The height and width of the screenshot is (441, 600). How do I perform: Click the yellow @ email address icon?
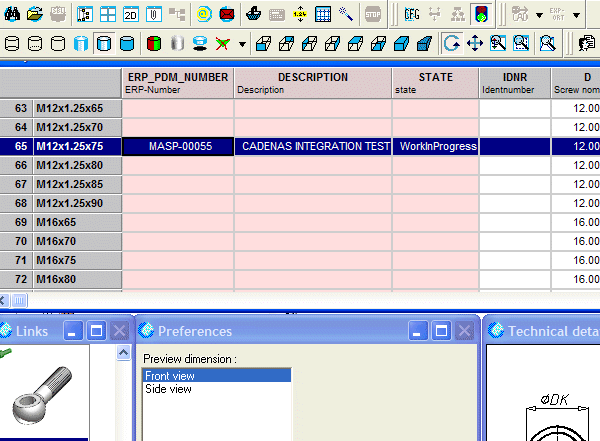coord(204,15)
